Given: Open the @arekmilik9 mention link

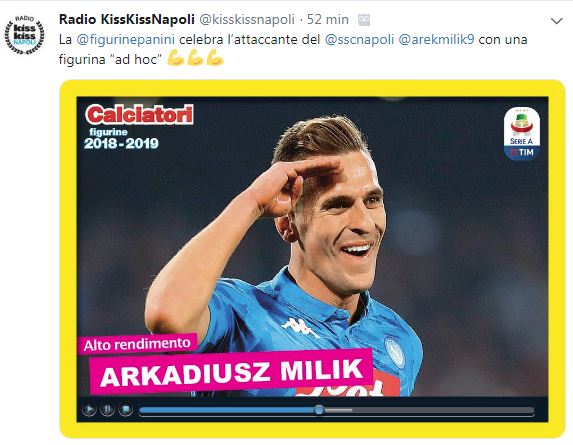Looking at the screenshot, I should pyautogui.click(x=436, y=39).
